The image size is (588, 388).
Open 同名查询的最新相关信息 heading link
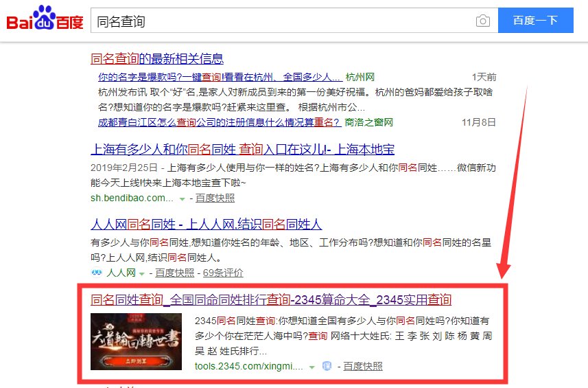[x=157, y=58]
